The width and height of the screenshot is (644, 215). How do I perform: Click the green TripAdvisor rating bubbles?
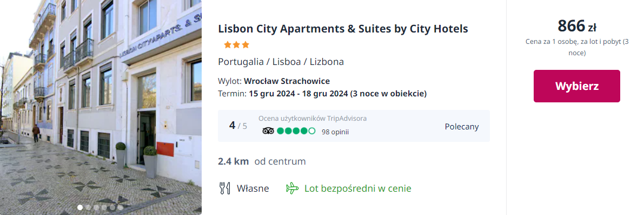[x=296, y=131]
